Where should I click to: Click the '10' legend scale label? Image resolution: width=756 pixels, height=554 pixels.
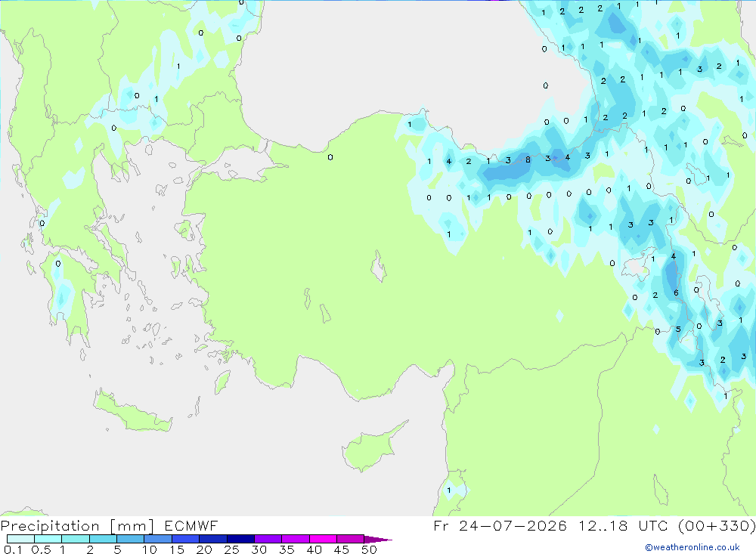[x=150, y=549]
